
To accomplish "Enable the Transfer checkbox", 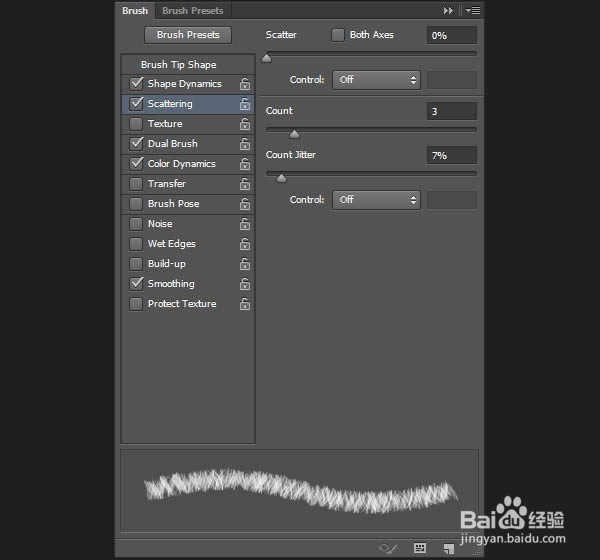I will coord(136,184).
